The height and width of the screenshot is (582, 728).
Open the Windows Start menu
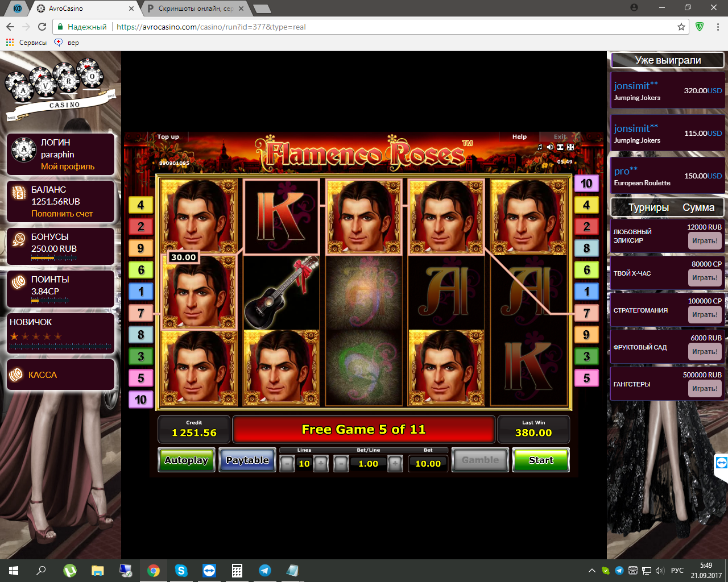(x=14, y=571)
